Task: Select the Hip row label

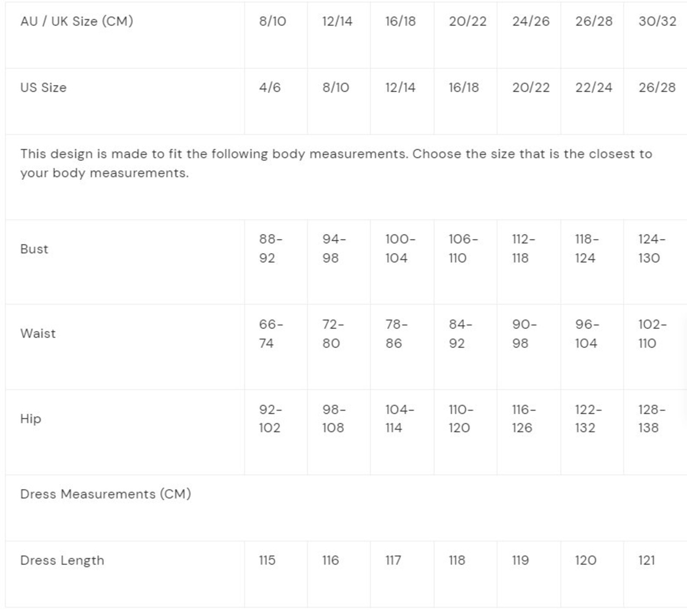Action: (31, 419)
